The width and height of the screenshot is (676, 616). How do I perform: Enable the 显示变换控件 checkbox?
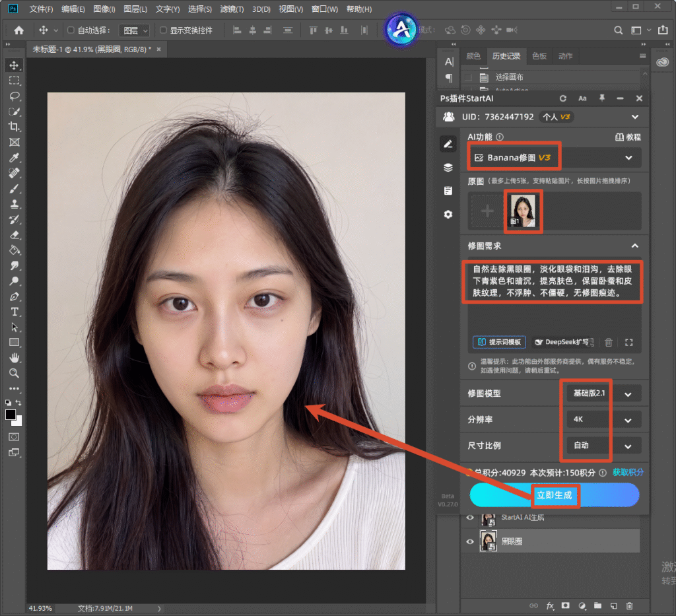tap(164, 30)
